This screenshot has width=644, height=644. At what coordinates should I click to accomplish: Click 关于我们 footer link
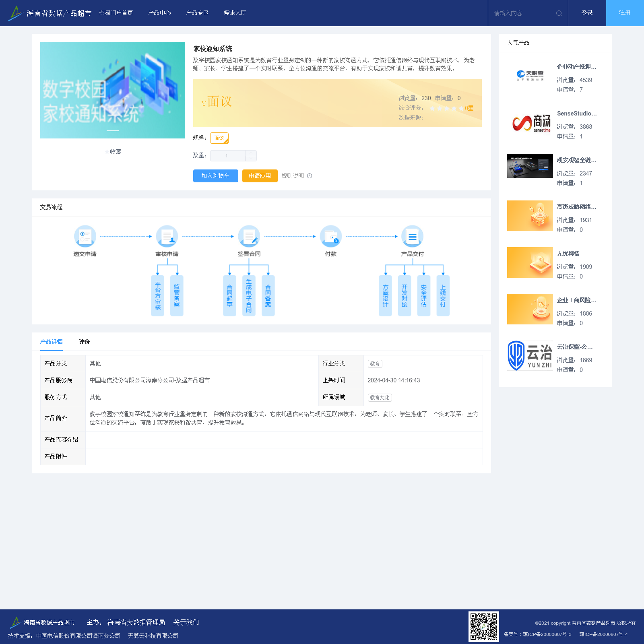point(186,622)
